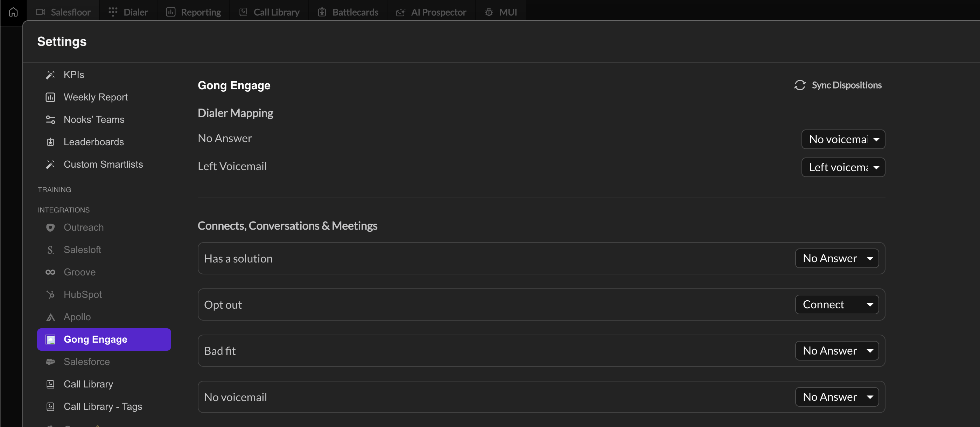The width and height of the screenshot is (980, 427).
Task: Switch to the Dialer tab
Action: tap(128, 12)
